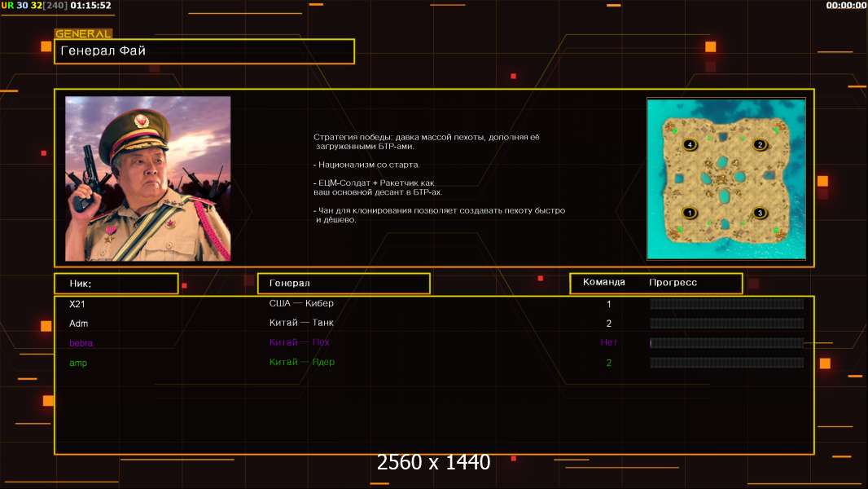Click 'Китай — Пех' general entry
This screenshot has height=489, width=868.
pyautogui.click(x=299, y=342)
